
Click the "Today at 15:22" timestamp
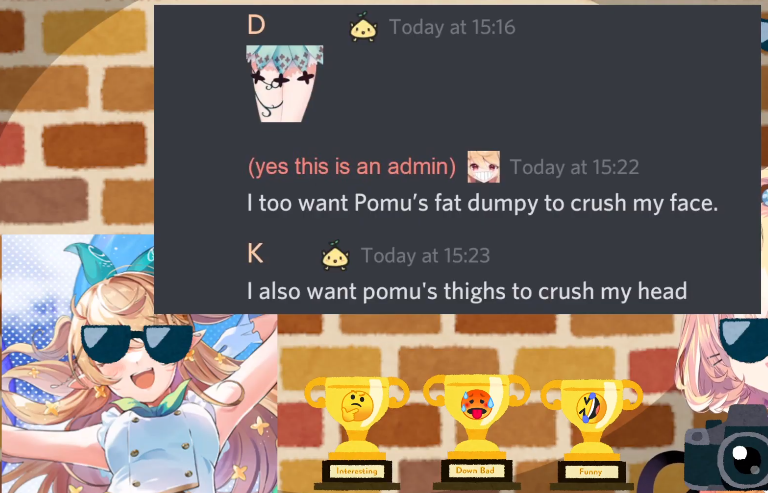click(574, 167)
